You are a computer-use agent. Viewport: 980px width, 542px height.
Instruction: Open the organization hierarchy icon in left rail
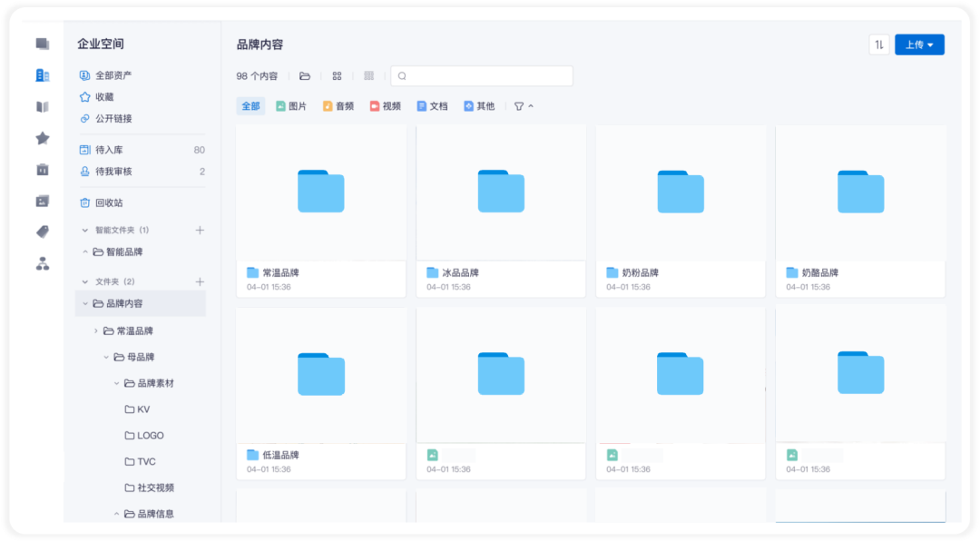(43, 264)
